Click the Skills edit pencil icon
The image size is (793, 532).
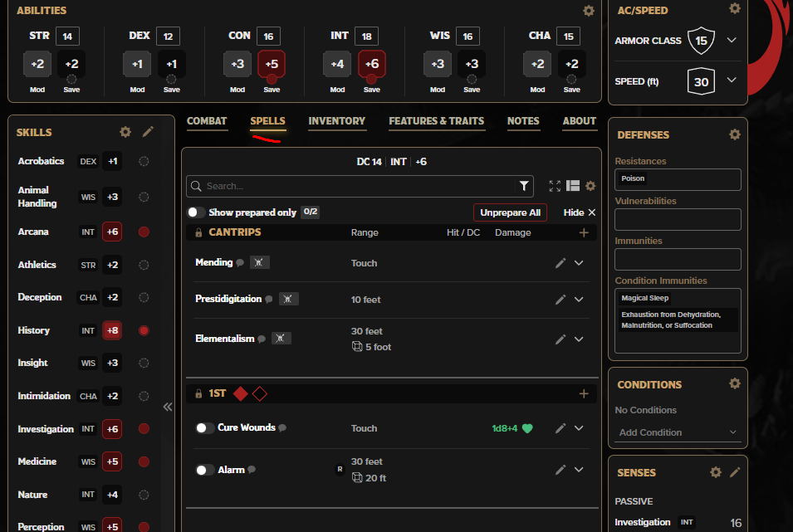pos(148,132)
